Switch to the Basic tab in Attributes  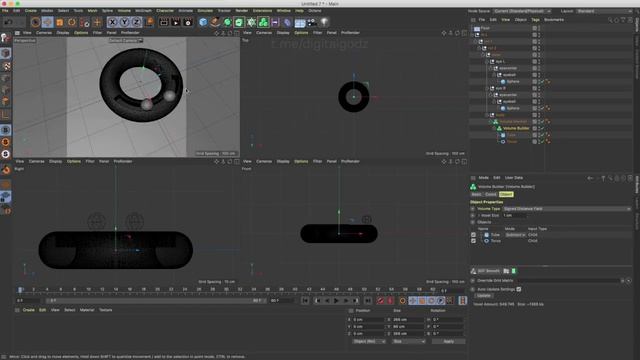point(476,195)
